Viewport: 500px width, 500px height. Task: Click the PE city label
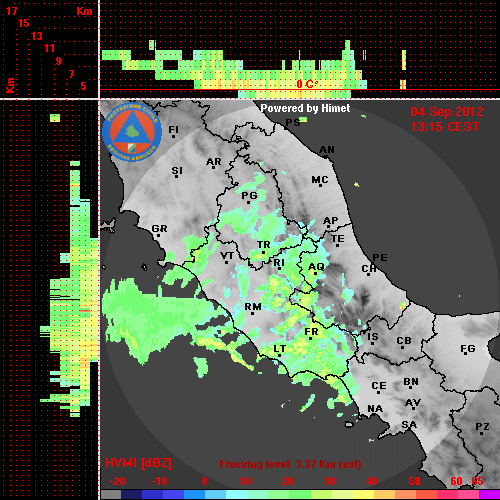point(380,257)
